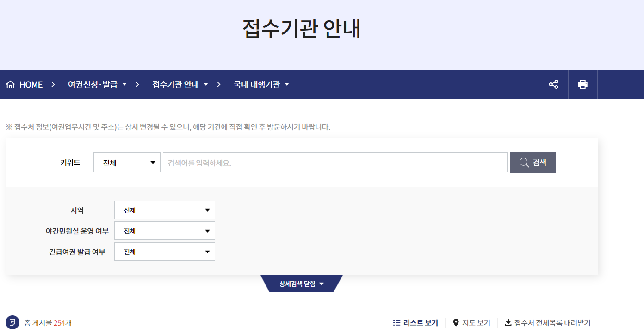Go back to HOME via the breadcrumb
This screenshot has height=334, width=644.
point(31,84)
